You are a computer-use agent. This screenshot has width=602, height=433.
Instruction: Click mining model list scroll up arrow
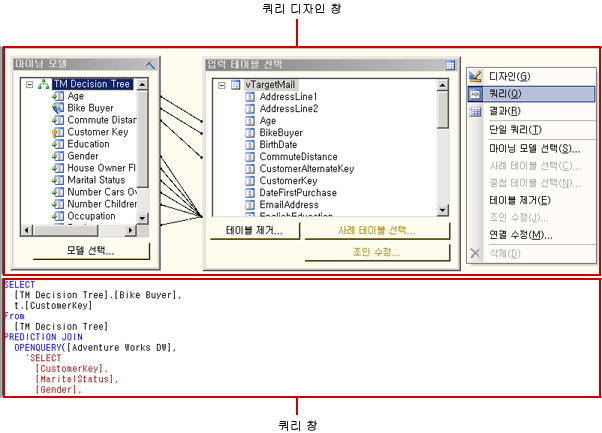pyautogui.click(x=142, y=84)
